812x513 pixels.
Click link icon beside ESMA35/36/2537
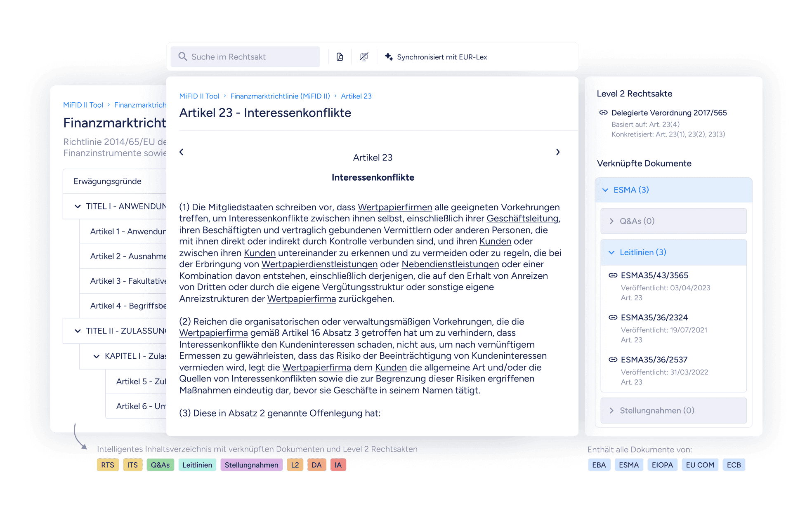613,359
